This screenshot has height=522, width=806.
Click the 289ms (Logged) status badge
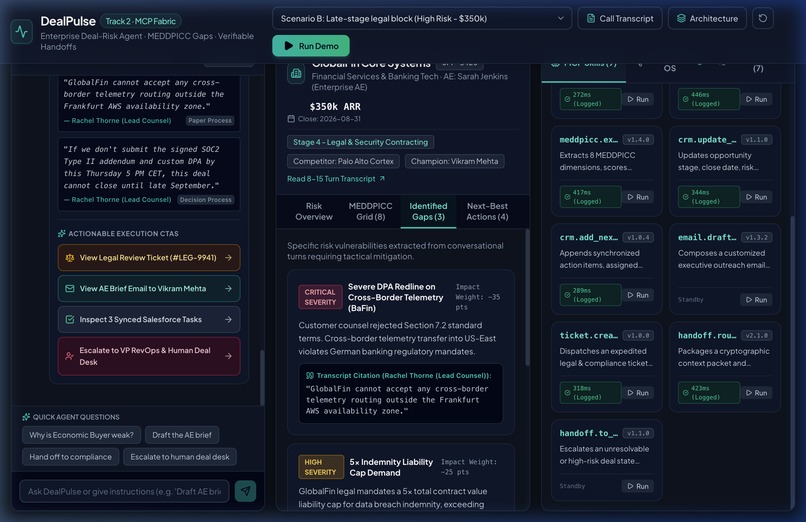tap(591, 295)
